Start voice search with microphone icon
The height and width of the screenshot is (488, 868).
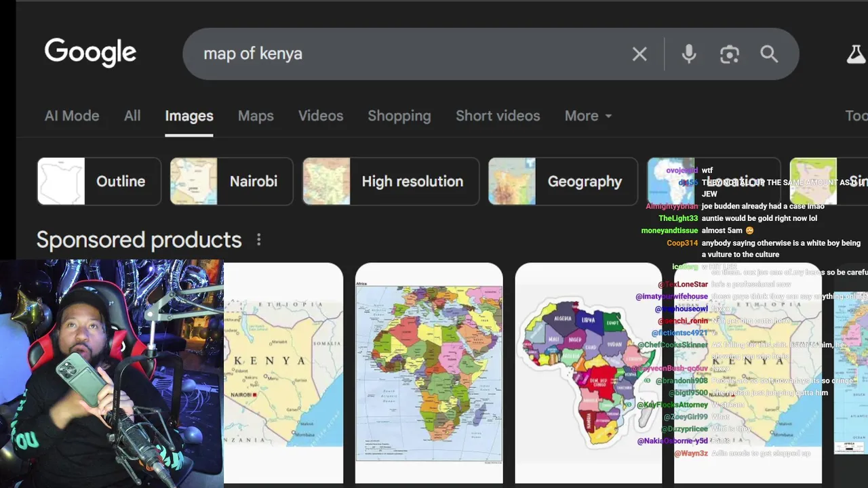tap(689, 54)
